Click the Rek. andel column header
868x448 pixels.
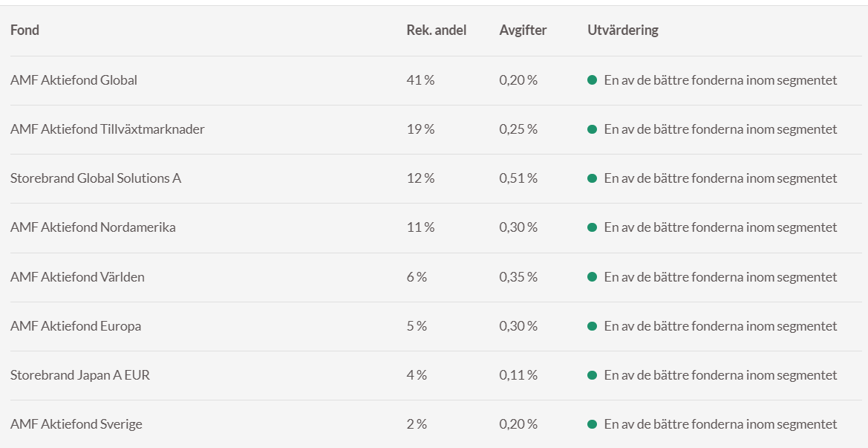436,30
